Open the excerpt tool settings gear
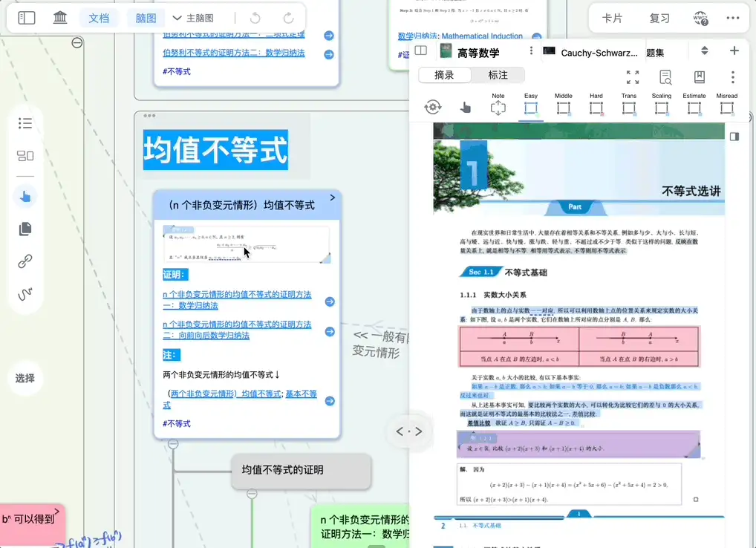This screenshot has width=756, height=548. tap(432, 107)
